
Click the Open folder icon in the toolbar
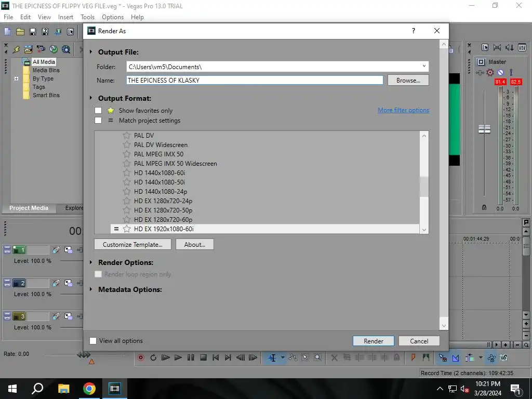coord(20,32)
